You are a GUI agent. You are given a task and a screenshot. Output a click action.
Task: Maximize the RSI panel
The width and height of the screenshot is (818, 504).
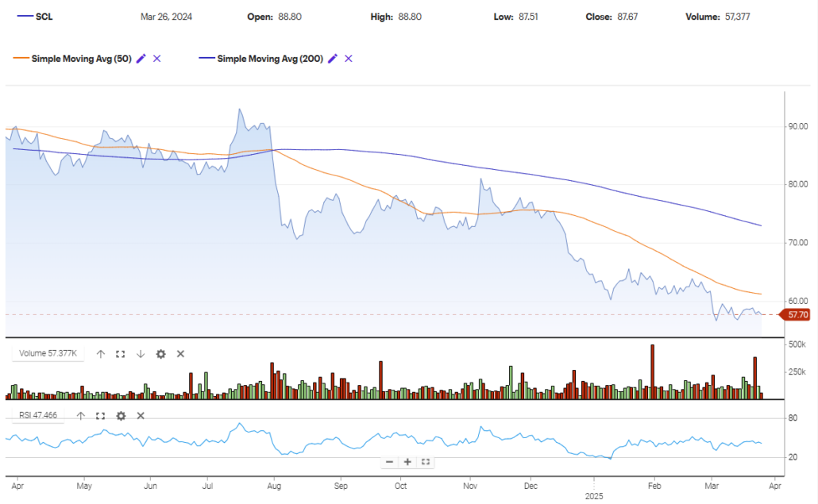click(x=101, y=415)
